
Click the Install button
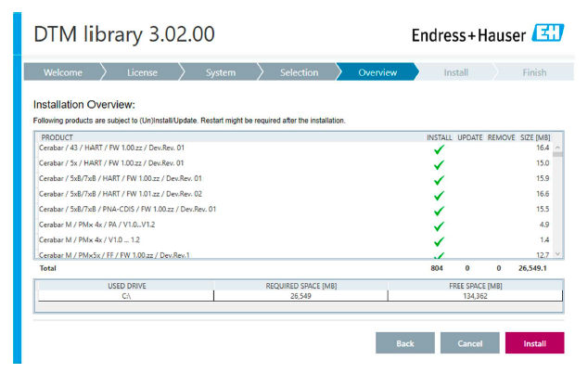pyautogui.click(x=534, y=343)
